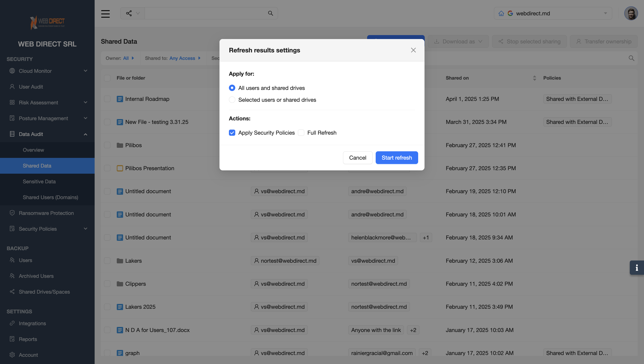Click Anyone with the link tag
Image resolution: width=644 pixels, height=364 pixels.
tap(376, 330)
